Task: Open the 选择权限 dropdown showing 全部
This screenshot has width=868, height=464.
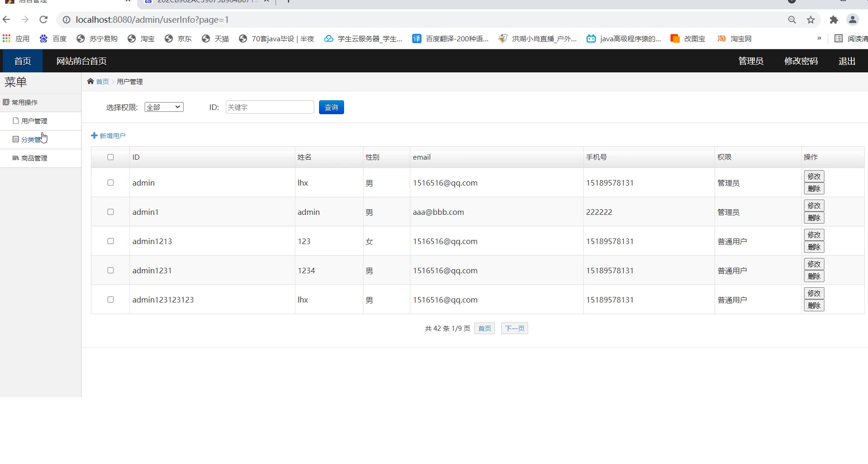Action: [x=164, y=107]
